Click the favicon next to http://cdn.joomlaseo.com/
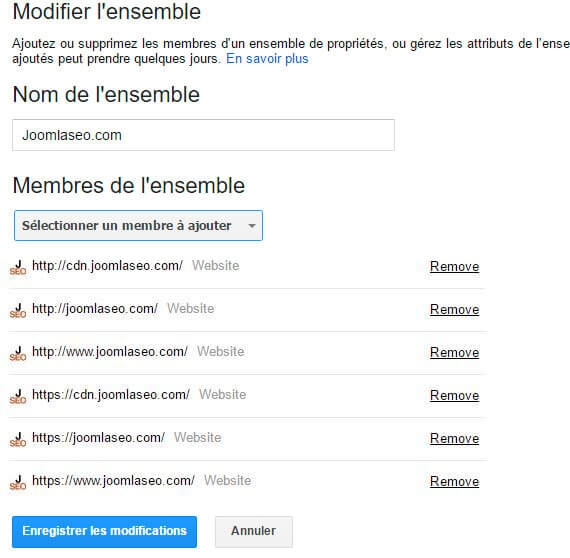This screenshot has height=558, width=570. pos(18,268)
